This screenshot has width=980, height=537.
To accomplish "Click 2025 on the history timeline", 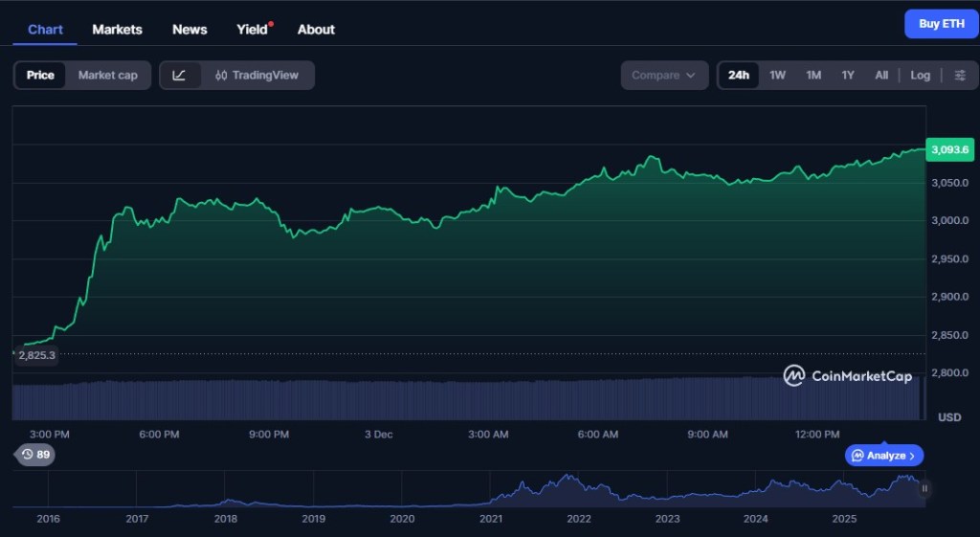I will click(x=844, y=518).
